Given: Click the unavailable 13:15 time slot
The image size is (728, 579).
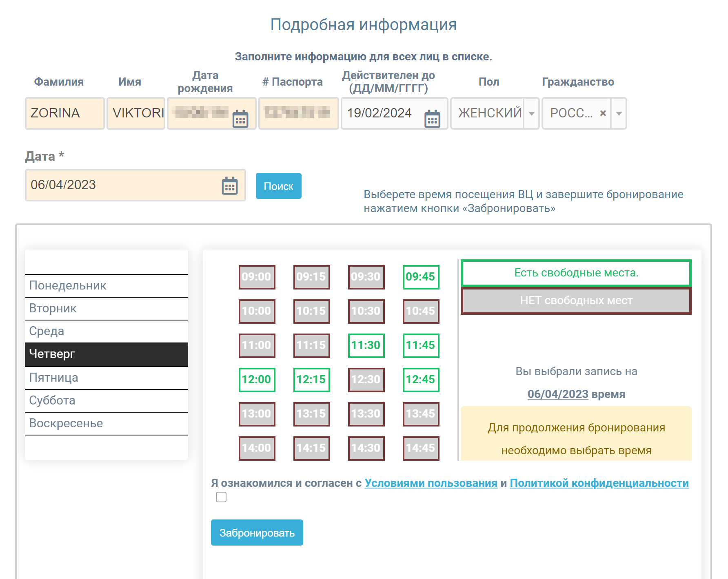Looking at the screenshot, I should (311, 414).
